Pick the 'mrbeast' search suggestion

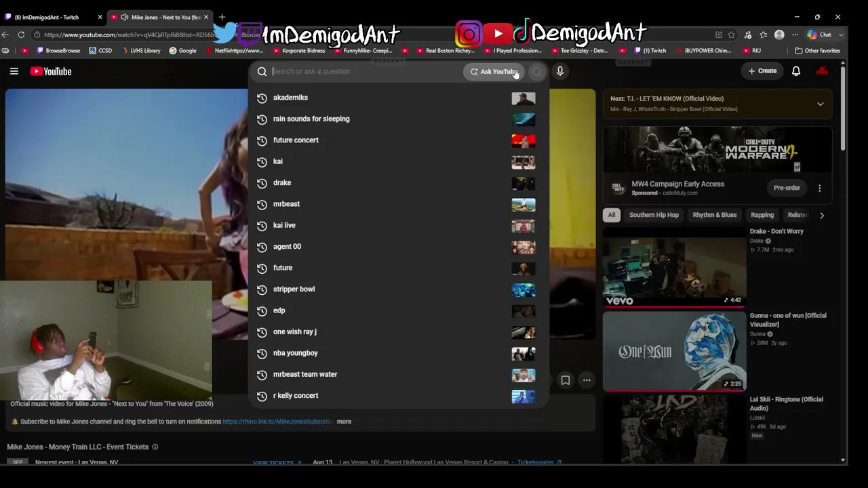(398, 204)
